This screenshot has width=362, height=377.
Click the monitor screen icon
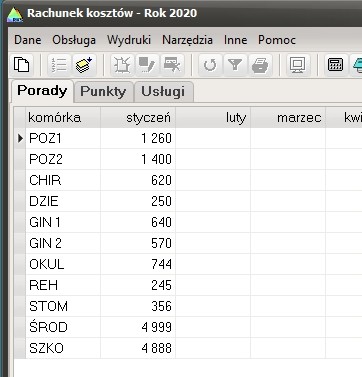(x=297, y=65)
